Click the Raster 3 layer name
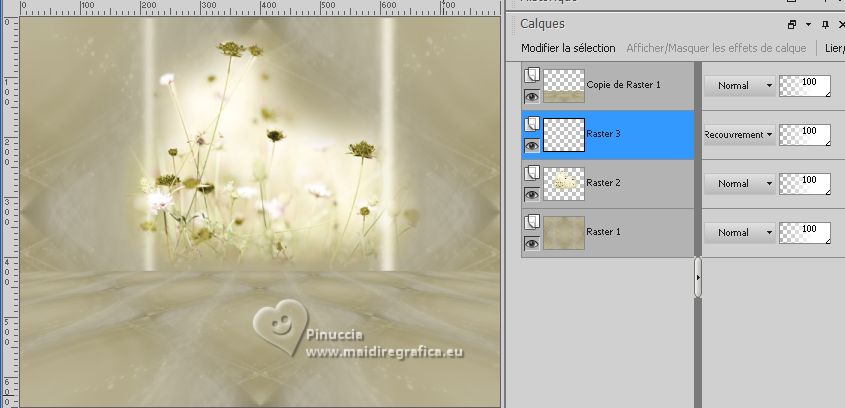This screenshot has height=408, width=845. coord(604,134)
